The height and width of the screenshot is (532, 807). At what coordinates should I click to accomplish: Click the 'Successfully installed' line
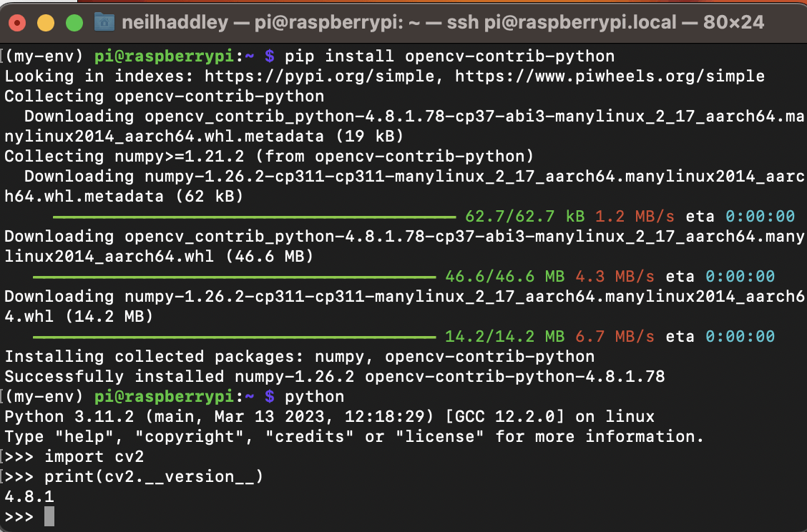point(335,377)
